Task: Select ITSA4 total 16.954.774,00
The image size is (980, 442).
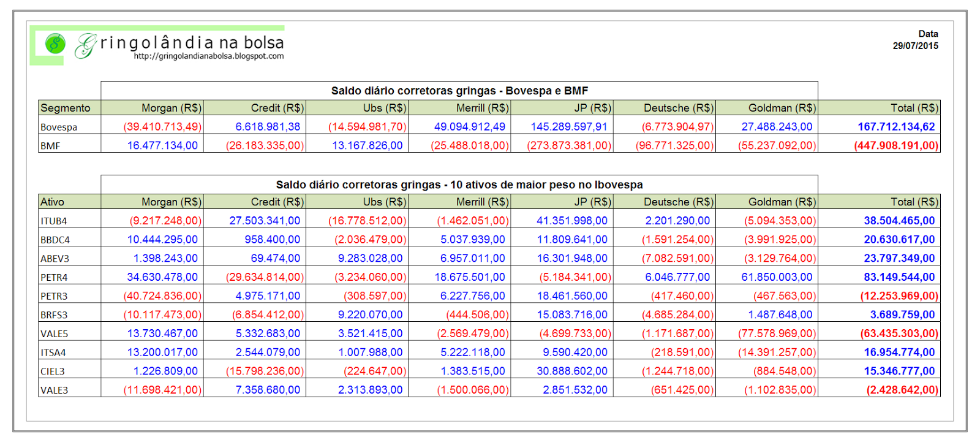Action: [x=899, y=352]
